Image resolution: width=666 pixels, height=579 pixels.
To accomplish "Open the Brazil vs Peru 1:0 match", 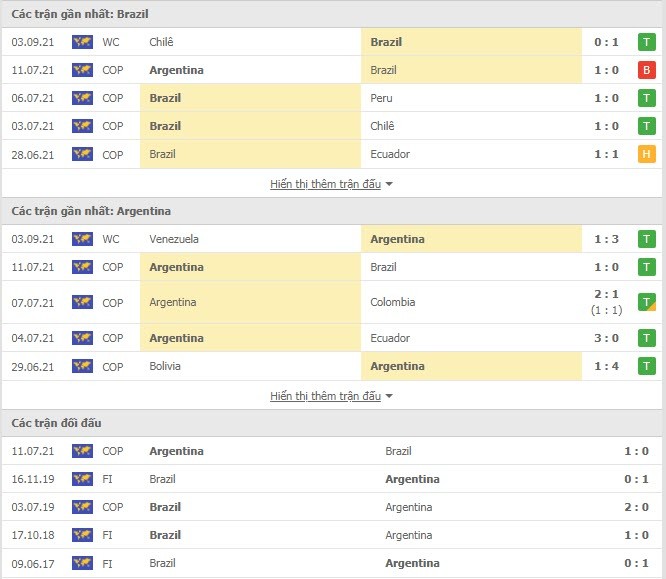I will [332, 98].
